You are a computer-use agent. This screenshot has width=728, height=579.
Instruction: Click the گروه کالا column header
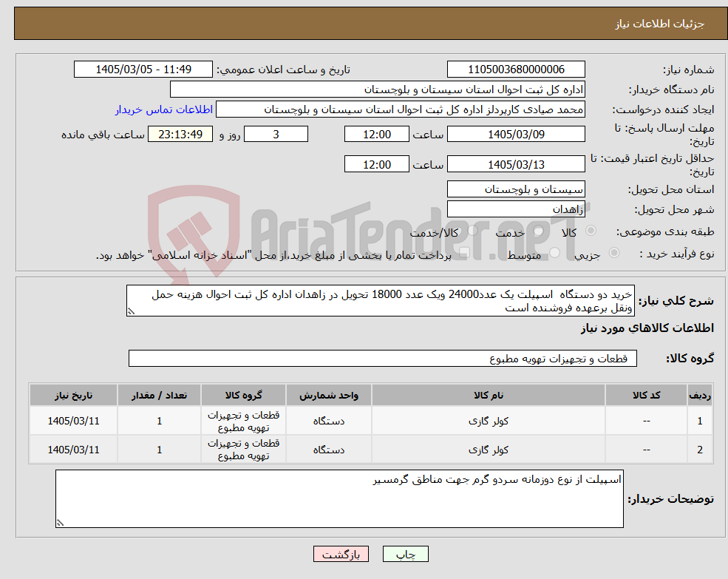pyautogui.click(x=243, y=395)
